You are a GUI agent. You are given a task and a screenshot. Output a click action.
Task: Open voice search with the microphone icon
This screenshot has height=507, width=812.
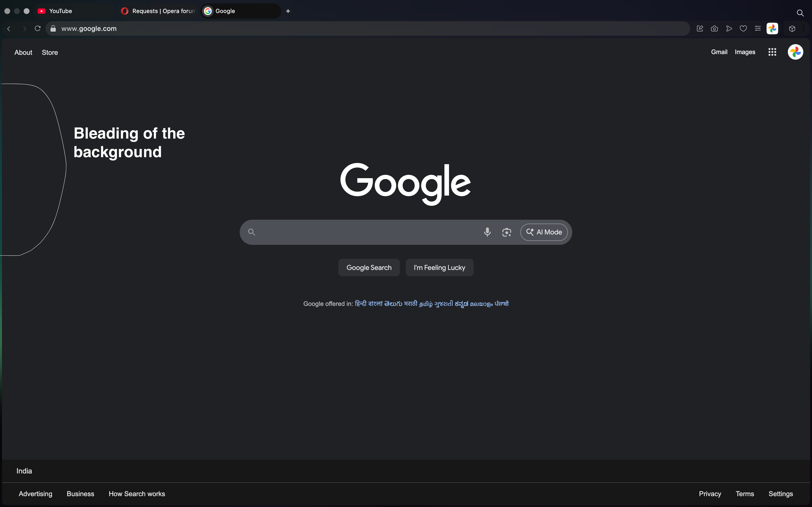[487, 232]
